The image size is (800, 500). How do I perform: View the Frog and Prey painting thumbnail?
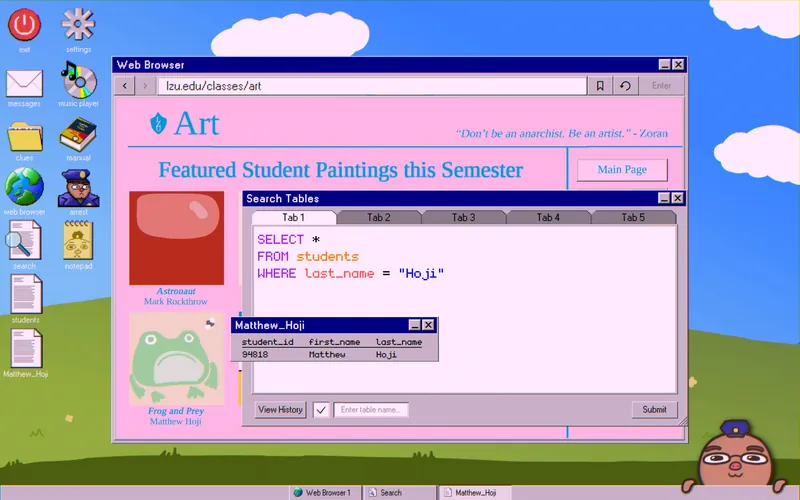[177, 359]
